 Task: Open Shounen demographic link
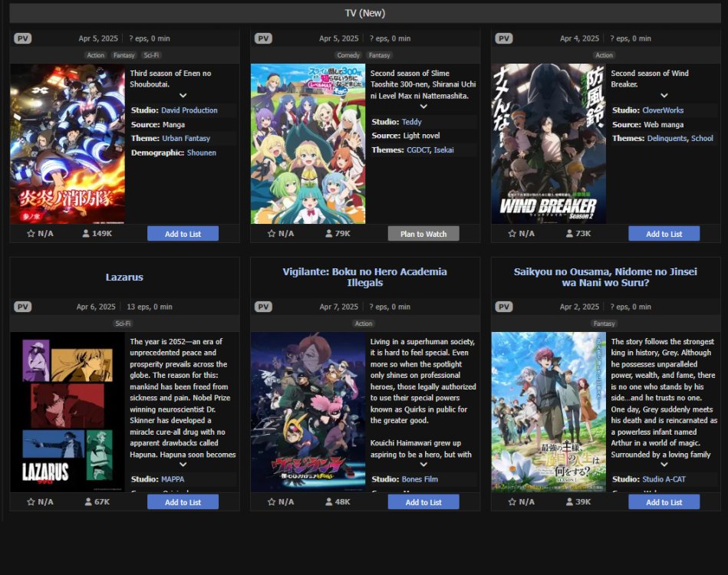[202, 153]
